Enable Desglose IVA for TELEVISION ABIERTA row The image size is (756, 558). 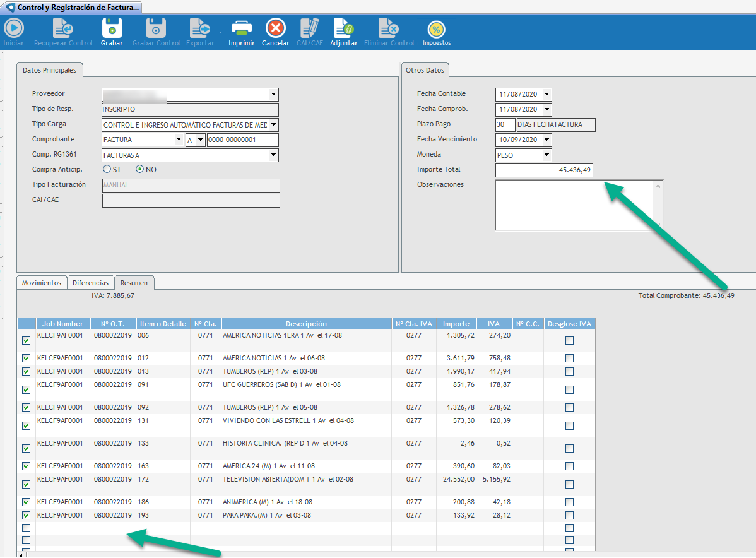[x=569, y=484]
